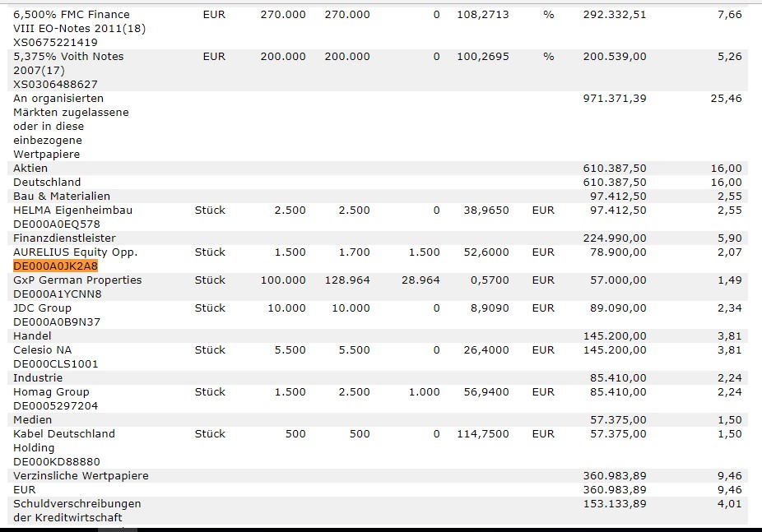Select the HELMA Eigenheimbau security name
This screenshot has height=532, width=762.
point(72,210)
